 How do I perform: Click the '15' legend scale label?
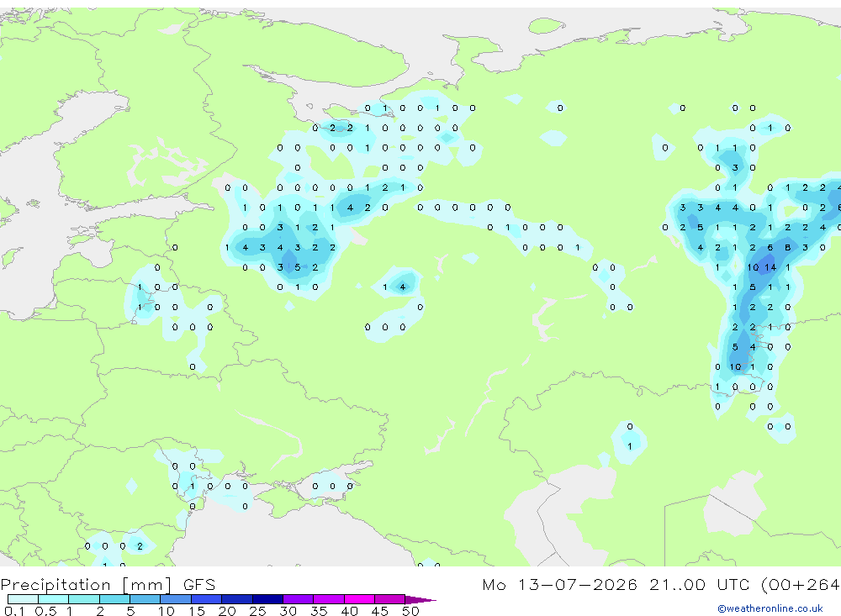click(x=197, y=611)
